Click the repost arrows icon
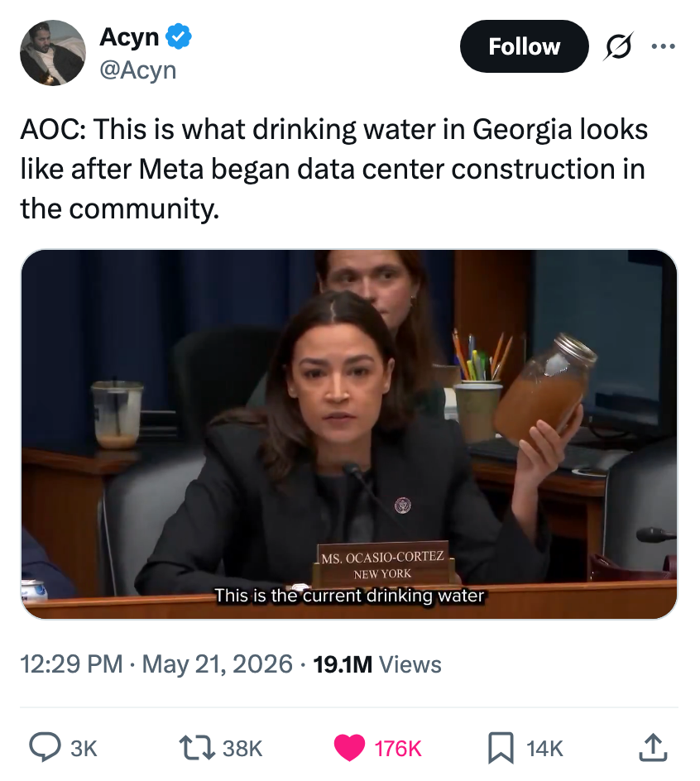The height and width of the screenshot is (781, 700). pos(197,747)
